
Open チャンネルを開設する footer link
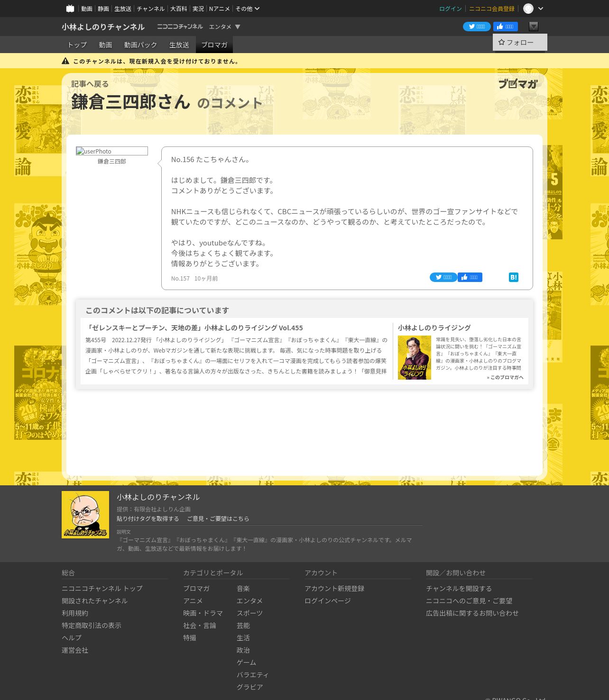pos(459,588)
